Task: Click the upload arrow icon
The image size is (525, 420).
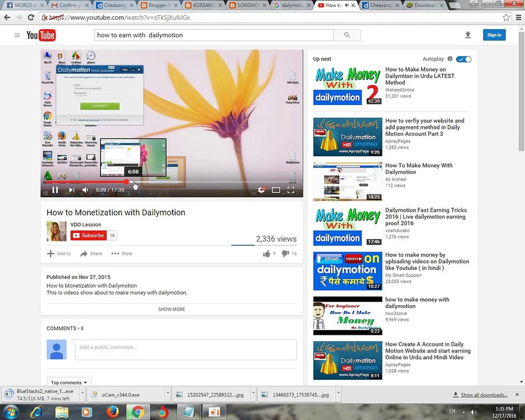Action: click(468, 35)
